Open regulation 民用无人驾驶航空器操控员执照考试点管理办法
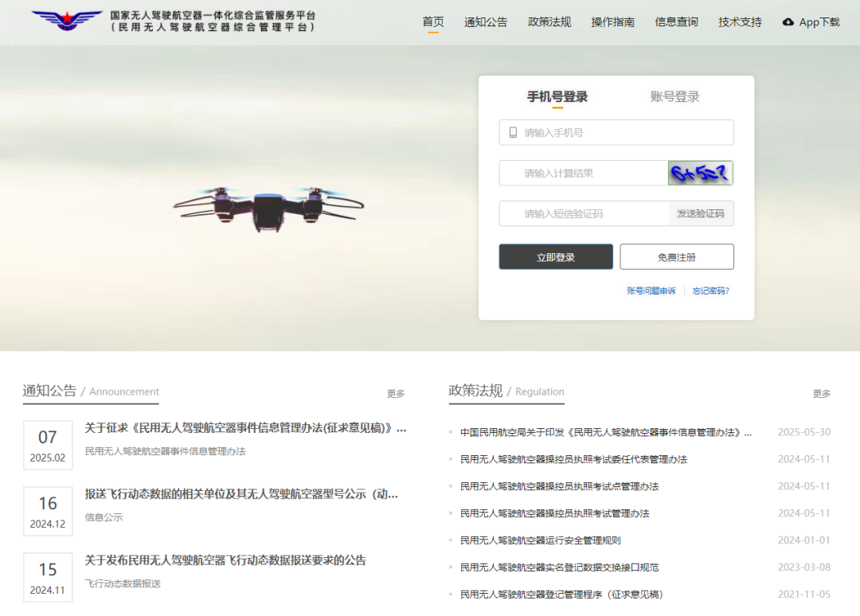Screen dimensions: 860x616 pyautogui.click(x=559, y=486)
